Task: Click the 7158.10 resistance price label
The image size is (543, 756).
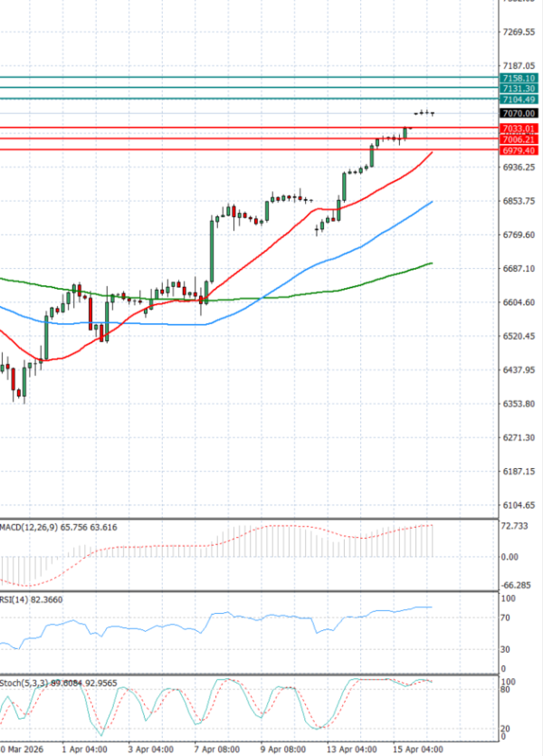Action: coord(519,79)
